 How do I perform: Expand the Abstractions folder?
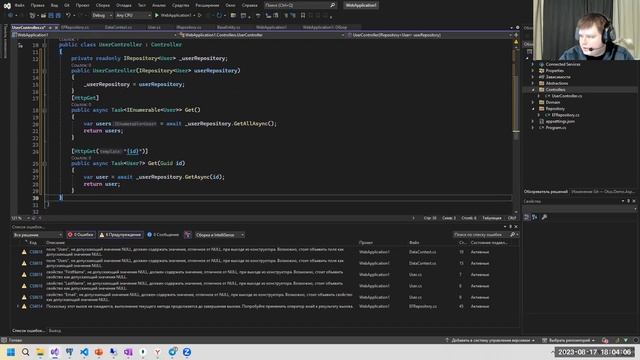(533, 83)
